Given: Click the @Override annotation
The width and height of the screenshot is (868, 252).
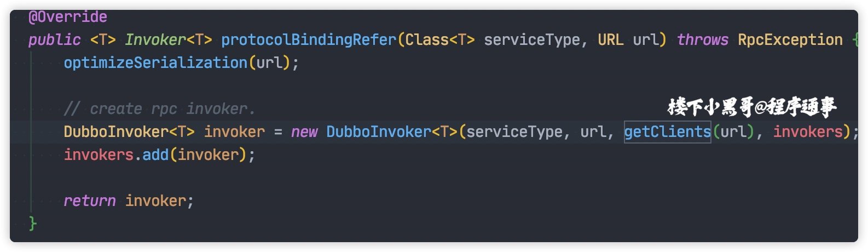Looking at the screenshot, I should (x=68, y=17).
